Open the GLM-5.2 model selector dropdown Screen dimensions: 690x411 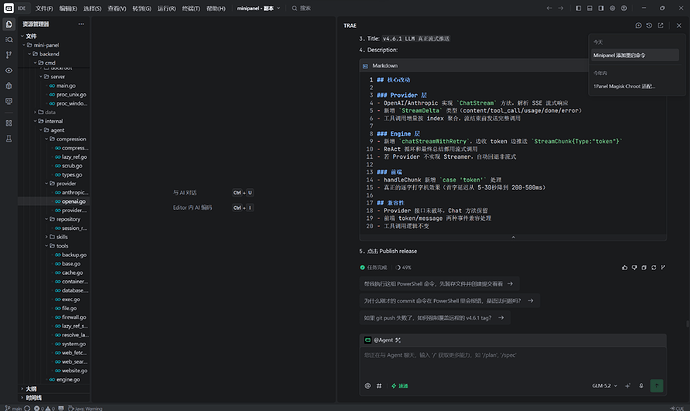pyautogui.click(x=605, y=386)
